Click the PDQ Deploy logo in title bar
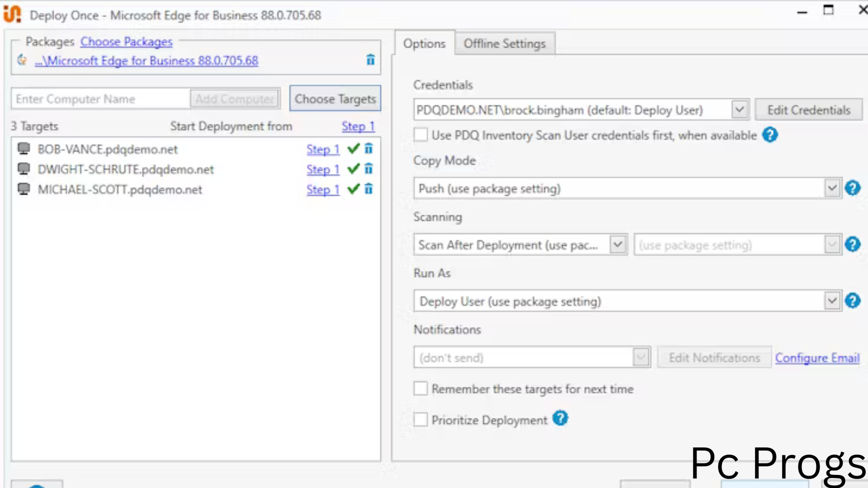868x488 pixels. [x=12, y=14]
